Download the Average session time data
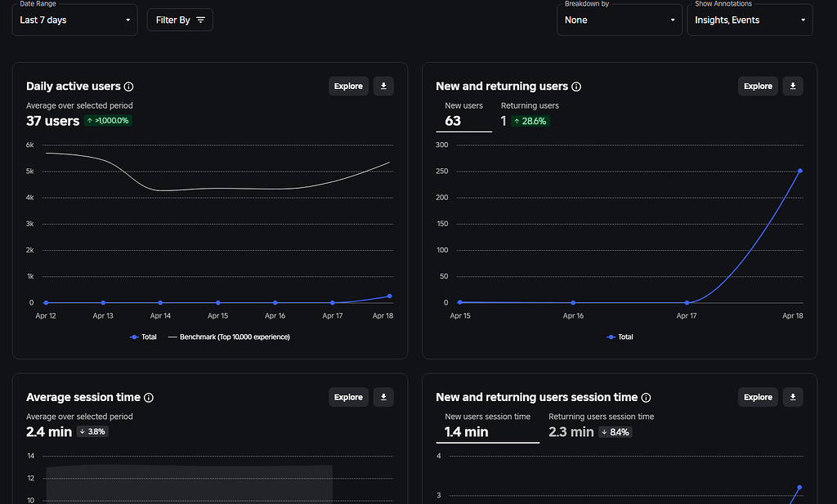Screen dimensions: 837x504 click(x=383, y=397)
